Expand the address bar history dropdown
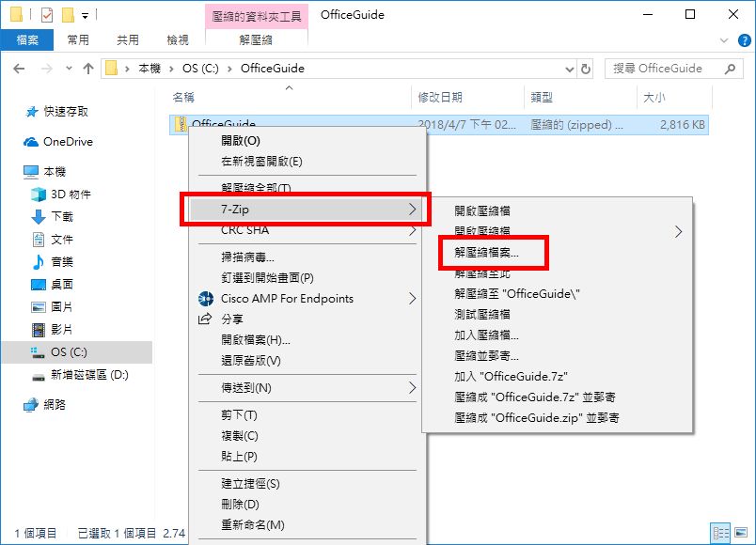This screenshot has height=545, width=756. (x=570, y=70)
